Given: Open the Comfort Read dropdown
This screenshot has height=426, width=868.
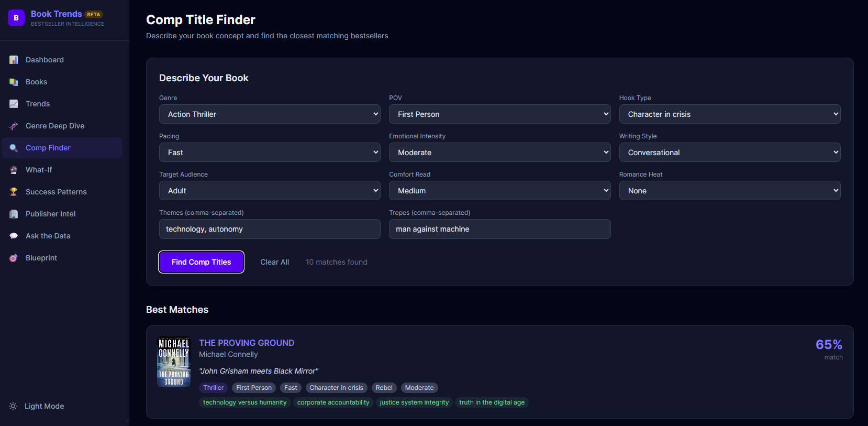Looking at the screenshot, I should point(499,191).
